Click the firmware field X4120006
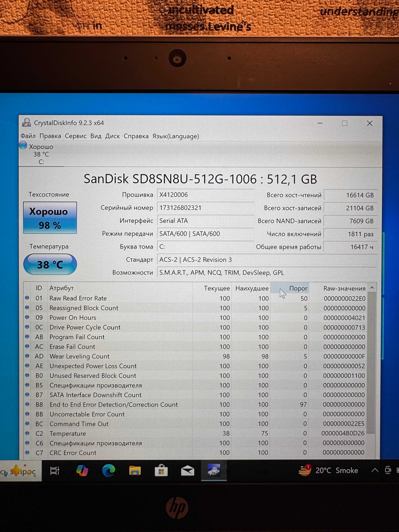Image resolution: width=399 pixels, height=532 pixels. tap(206, 195)
